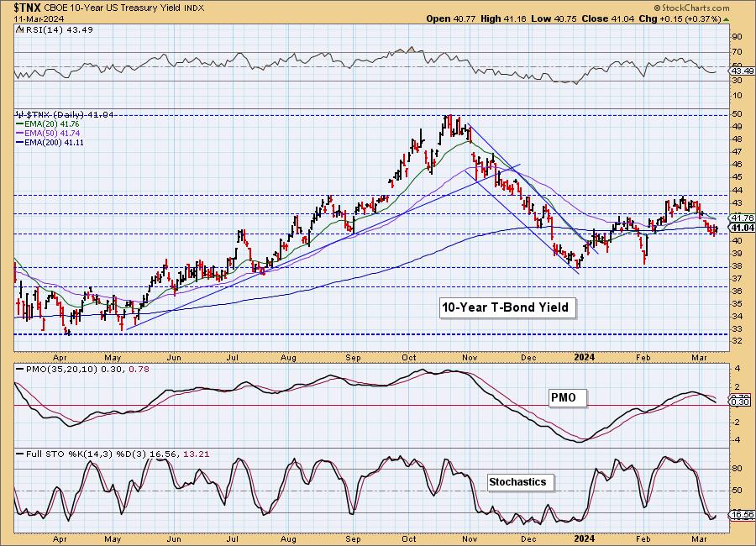The width and height of the screenshot is (756, 546).
Task: Click the 'EMA(20) 41.76' legend text
Action: point(51,124)
